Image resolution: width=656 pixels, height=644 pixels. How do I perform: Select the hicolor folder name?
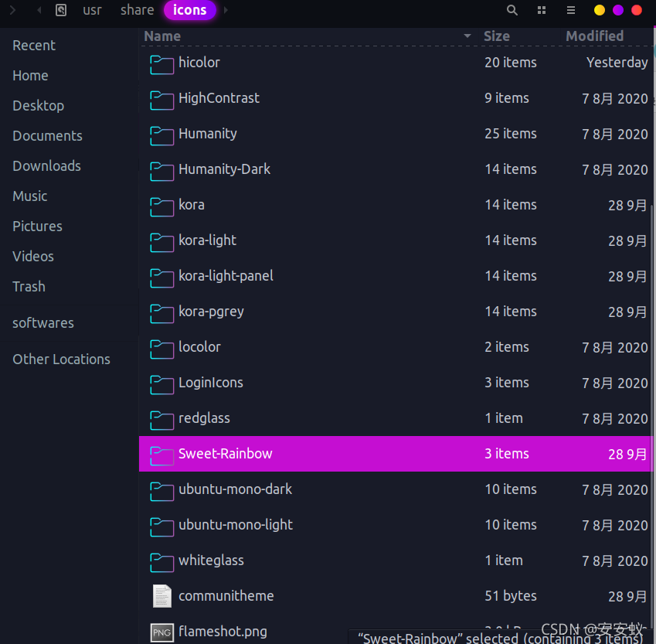pyautogui.click(x=199, y=63)
